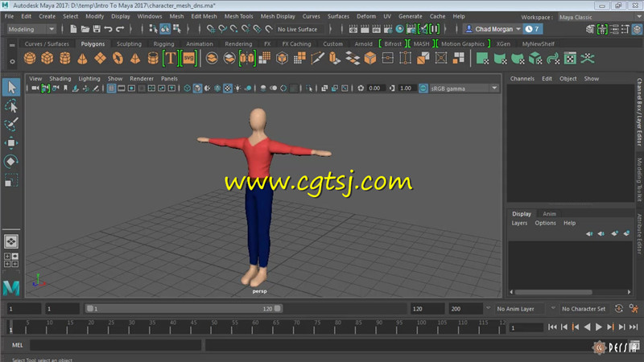
Task: Click the Auto Keyframe toggle icon
Action: coord(619,309)
